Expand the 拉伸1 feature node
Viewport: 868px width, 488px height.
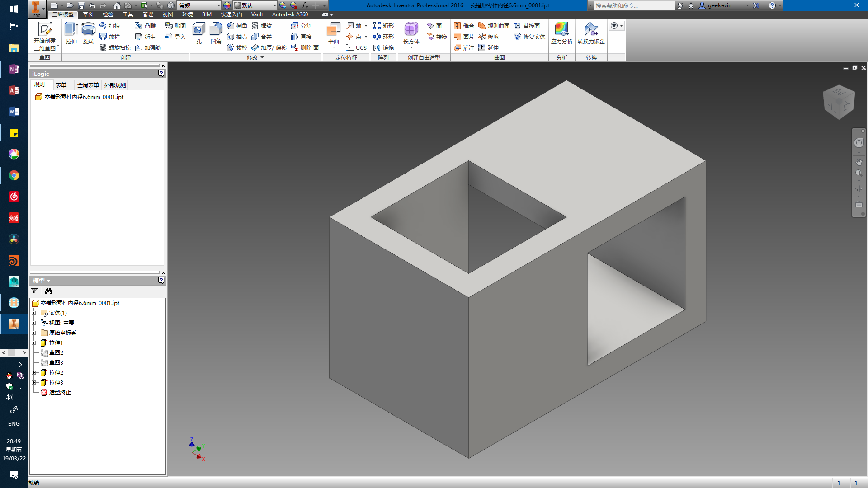(x=34, y=343)
